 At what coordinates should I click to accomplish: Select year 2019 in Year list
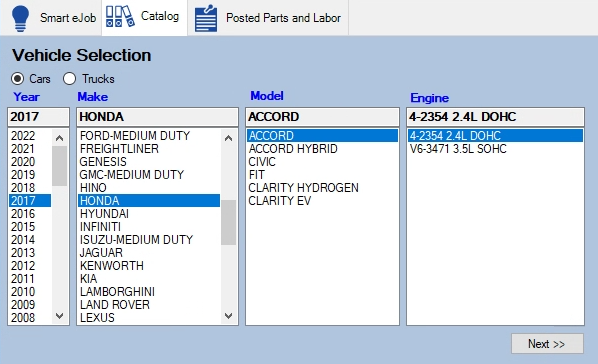[x=30, y=175]
